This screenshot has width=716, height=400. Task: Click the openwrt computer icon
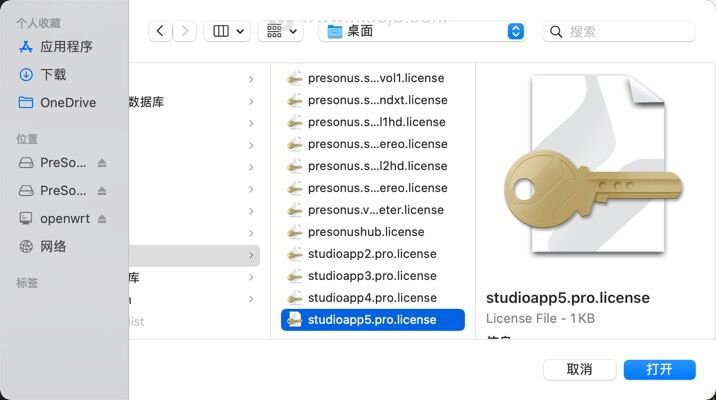coord(26,218)
